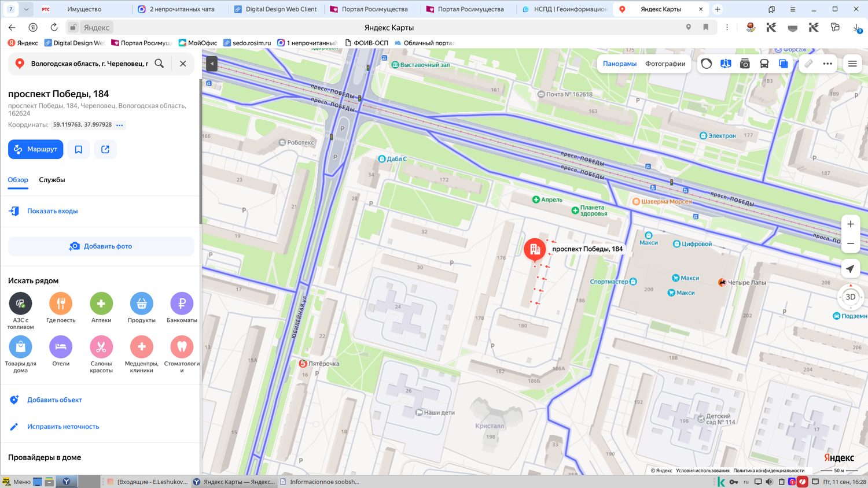Show the traffic layer on the map
Image resolution: width=868 pixels, height=488 pixels.
(706, 64)
